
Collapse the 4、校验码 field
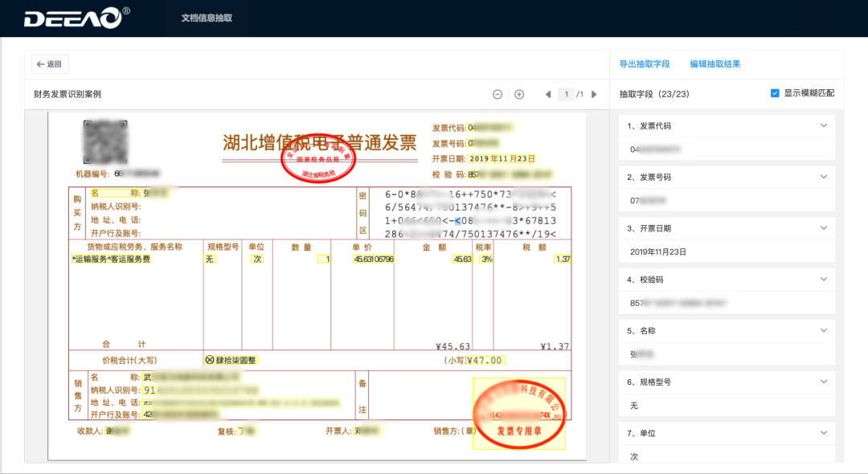[x=823, y=280]
